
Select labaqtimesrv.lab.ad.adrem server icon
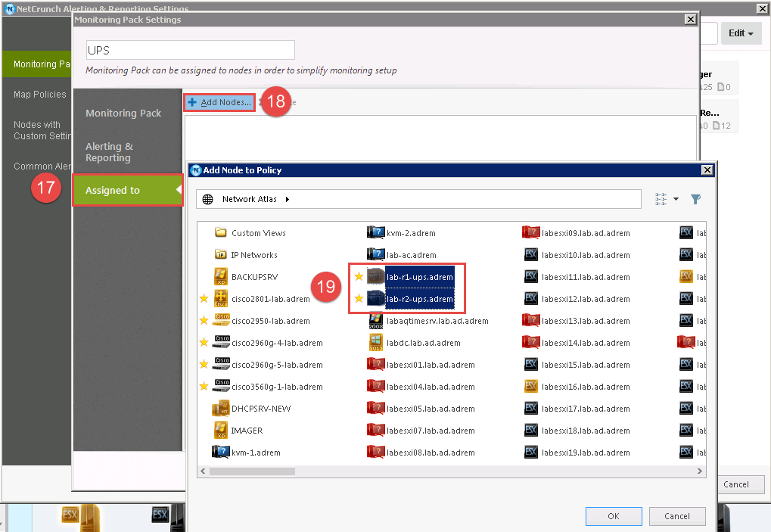click(x=376, y=321)
